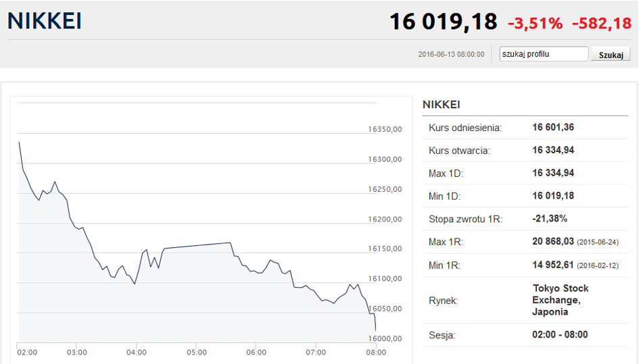The width and height of the screenshot is (639, 364).
Task: Click the Kurs otwarcia row
Action: pos(525,150)
